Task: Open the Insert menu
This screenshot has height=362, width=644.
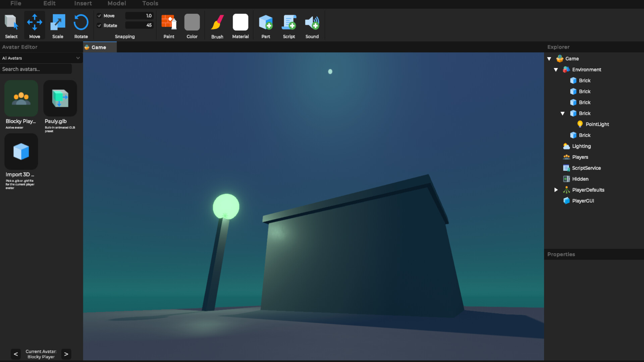Action: (83, 3)
